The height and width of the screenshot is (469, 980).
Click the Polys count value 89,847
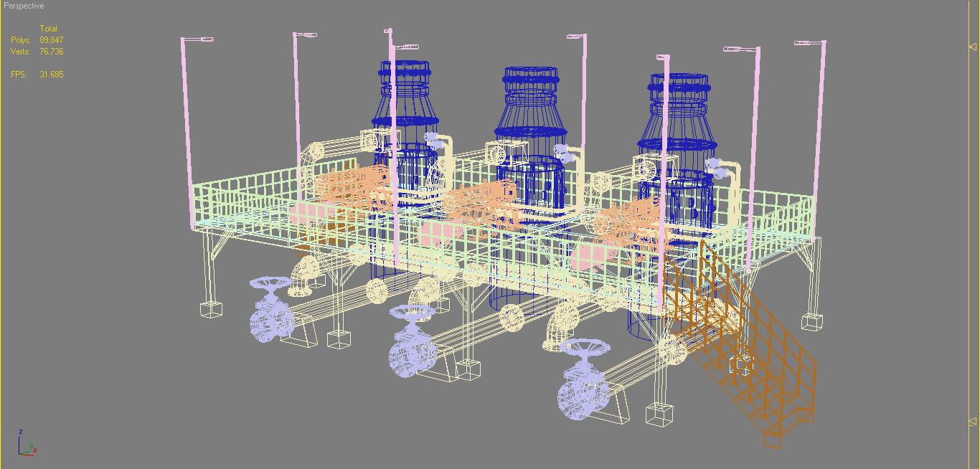[52, 40]
